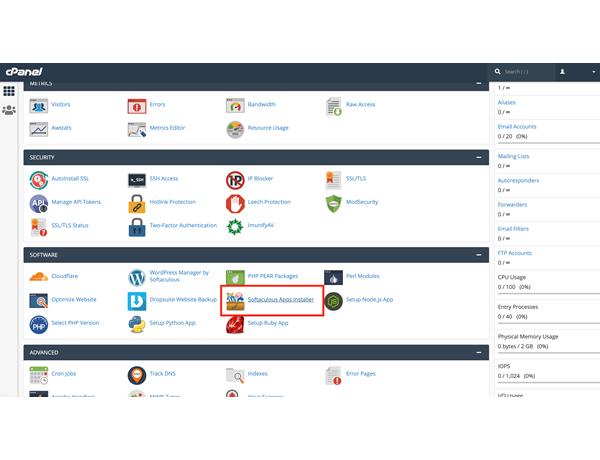Open the Raw Access icon
The image size is (600, 460).
point(333,106)
